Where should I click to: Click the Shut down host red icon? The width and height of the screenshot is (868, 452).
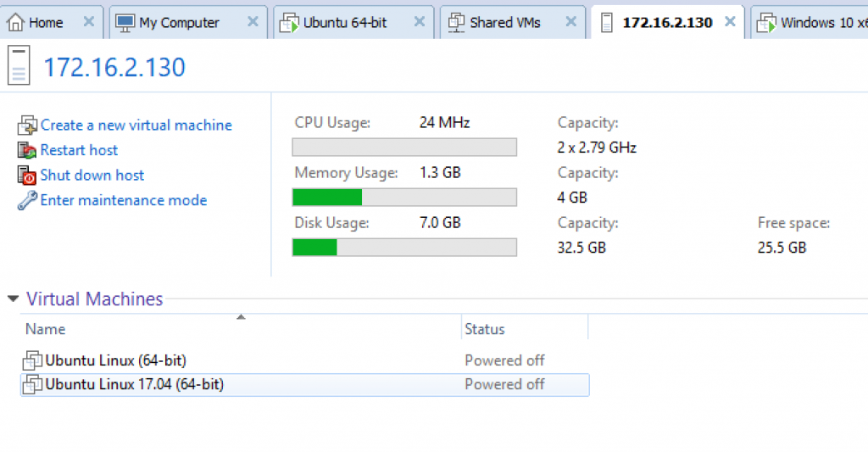pos(26,175)
